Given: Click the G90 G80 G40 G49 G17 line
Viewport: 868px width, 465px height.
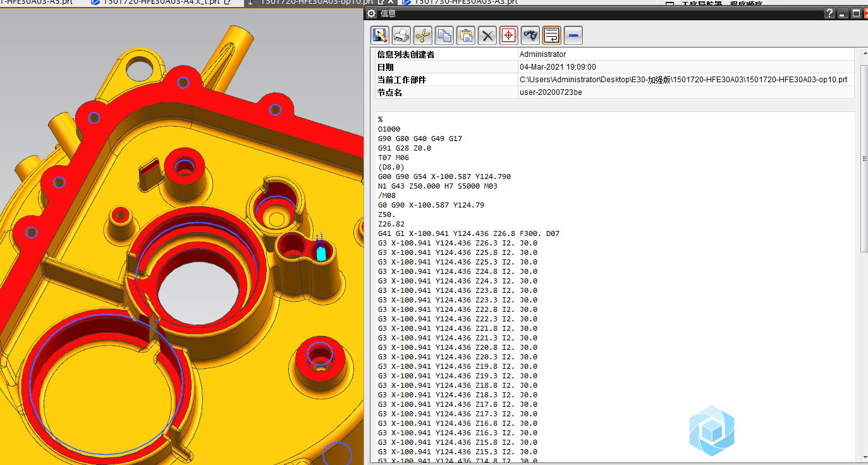Looking at the screenshot, I should point(420,139).
